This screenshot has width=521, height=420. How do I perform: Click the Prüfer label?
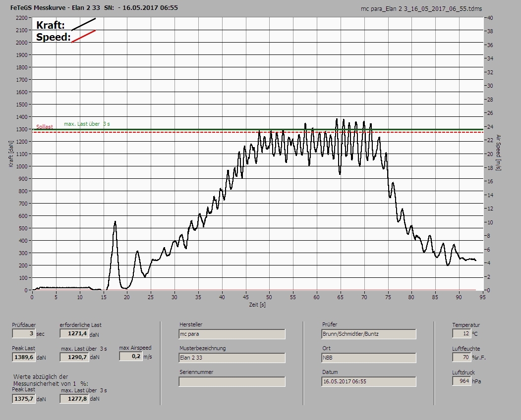click(x=330, y=324)
